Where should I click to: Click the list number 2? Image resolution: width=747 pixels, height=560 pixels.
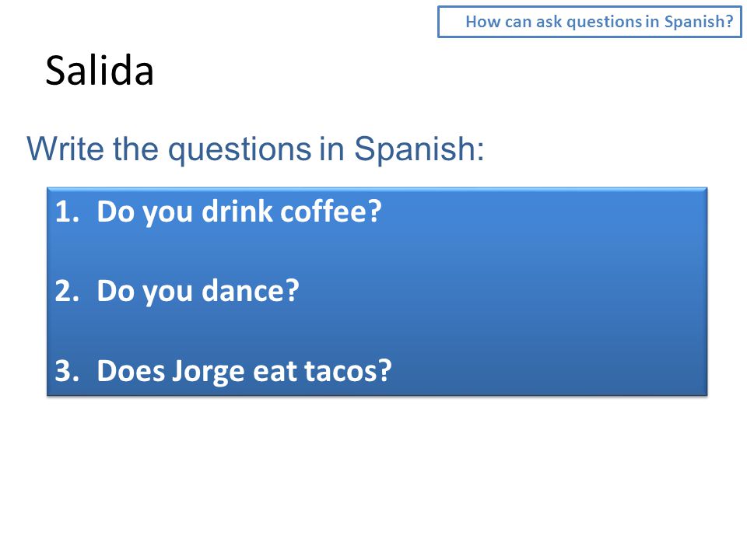click(67, 290)
